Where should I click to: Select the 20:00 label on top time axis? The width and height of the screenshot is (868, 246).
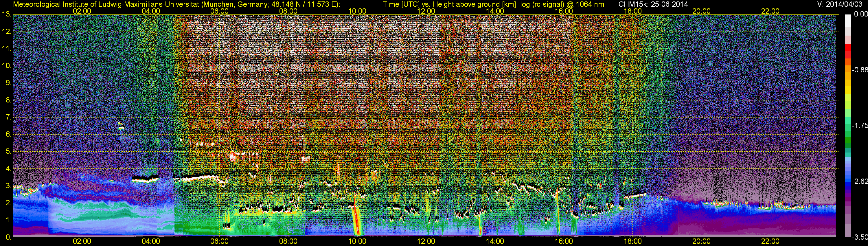[702, 11]
